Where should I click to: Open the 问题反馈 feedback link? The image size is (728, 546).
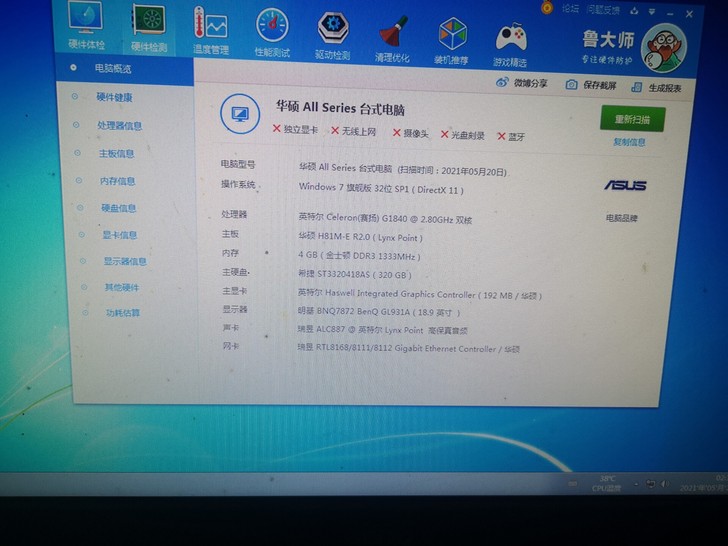pyautogui.click(x=603, y=9)
